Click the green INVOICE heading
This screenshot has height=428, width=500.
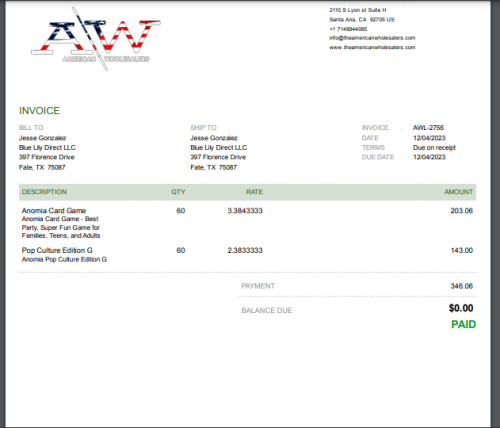[39, 111]
